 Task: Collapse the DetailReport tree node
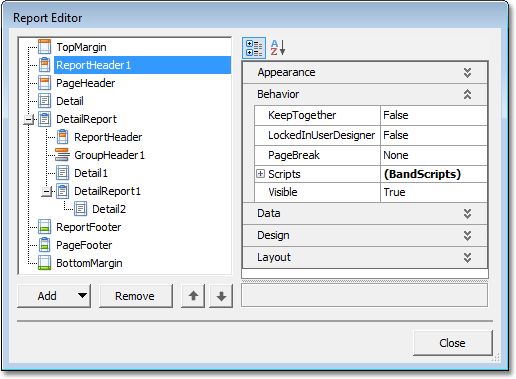pos(29,119)
